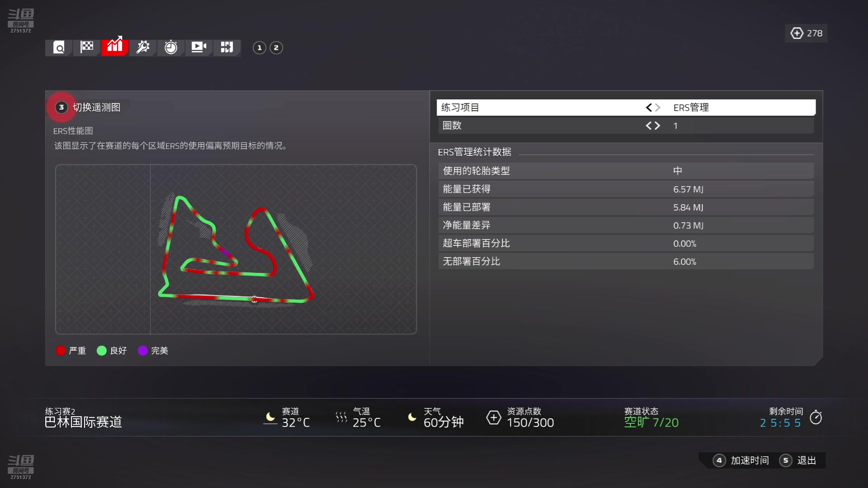Click the 278 resource points badge

coord(806,33)
